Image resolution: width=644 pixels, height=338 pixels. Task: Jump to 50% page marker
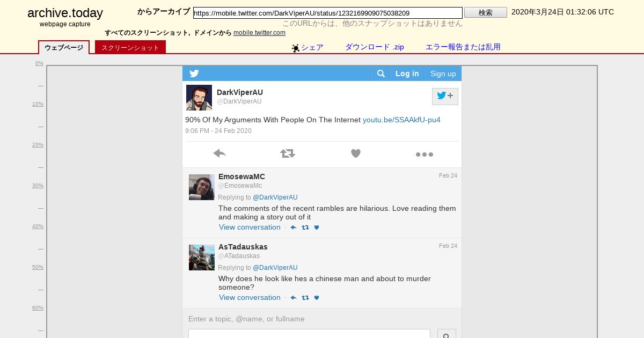point(38,267)
